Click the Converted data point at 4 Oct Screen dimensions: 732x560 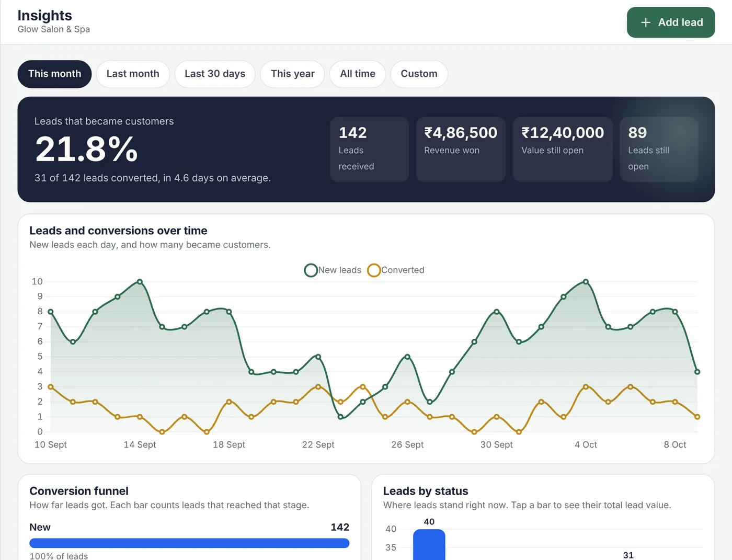(x=586, y=387)
